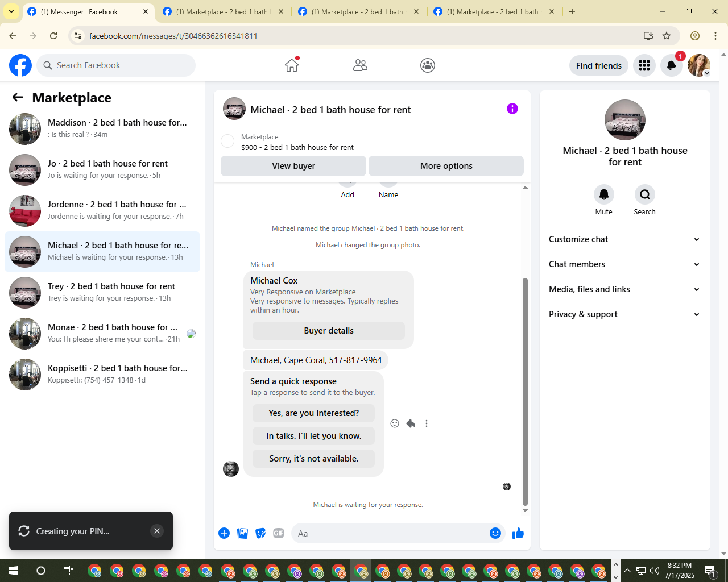Click the More options button

446,166
